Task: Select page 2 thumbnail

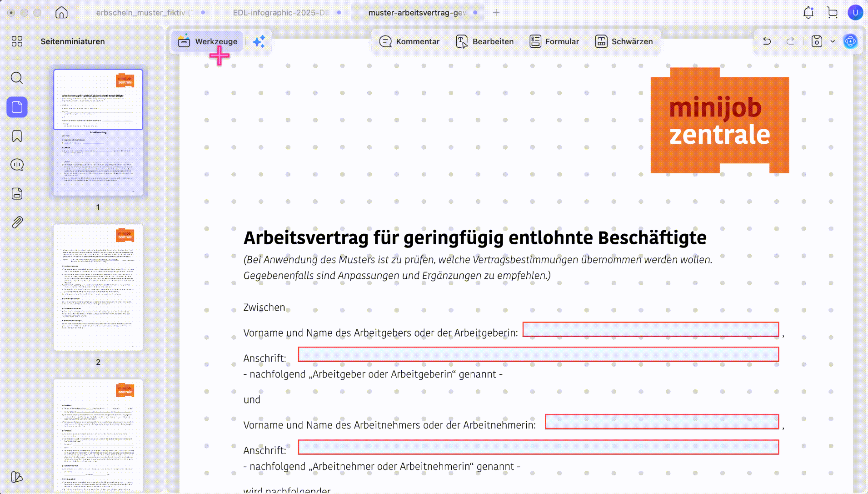Action: [x=98, y=287]
